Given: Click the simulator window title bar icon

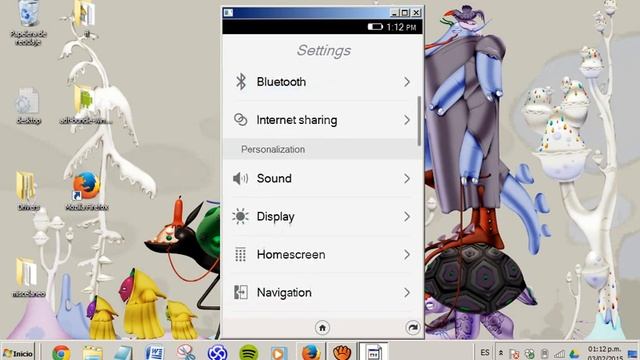Looking at the screenshot, I should pyautogui.click(x=228, y=13).
